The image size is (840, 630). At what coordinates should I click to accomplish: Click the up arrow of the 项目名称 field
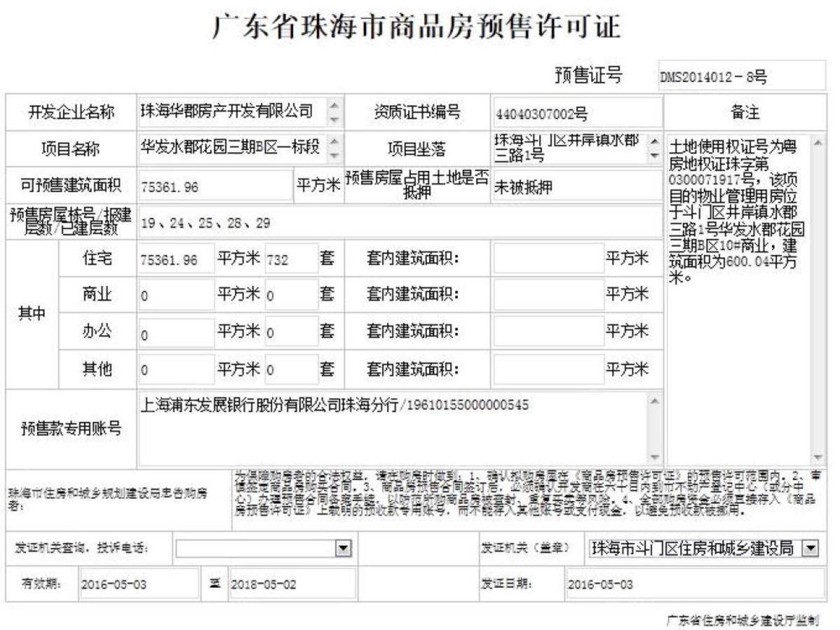tap(335, 142)
